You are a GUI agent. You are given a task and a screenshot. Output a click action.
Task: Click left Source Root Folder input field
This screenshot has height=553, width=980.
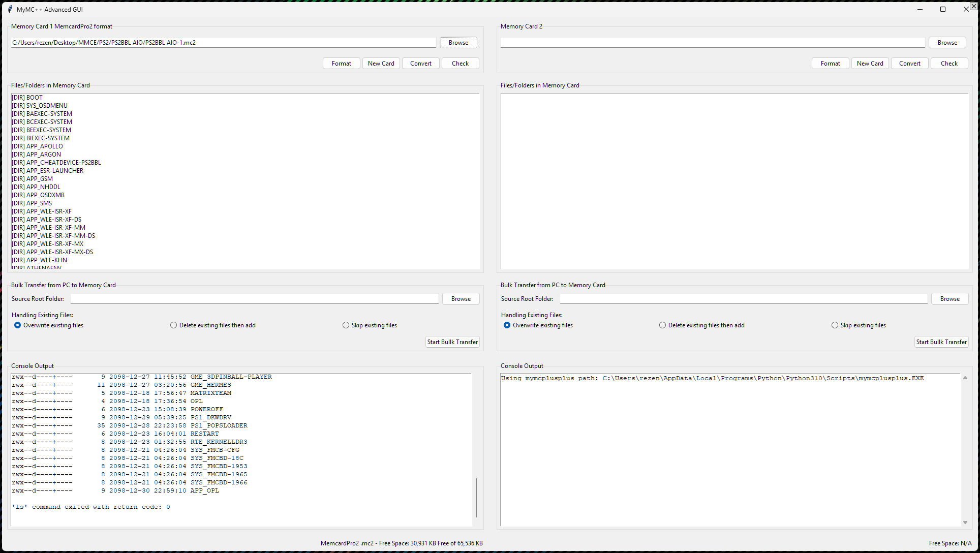coord(254,299)
